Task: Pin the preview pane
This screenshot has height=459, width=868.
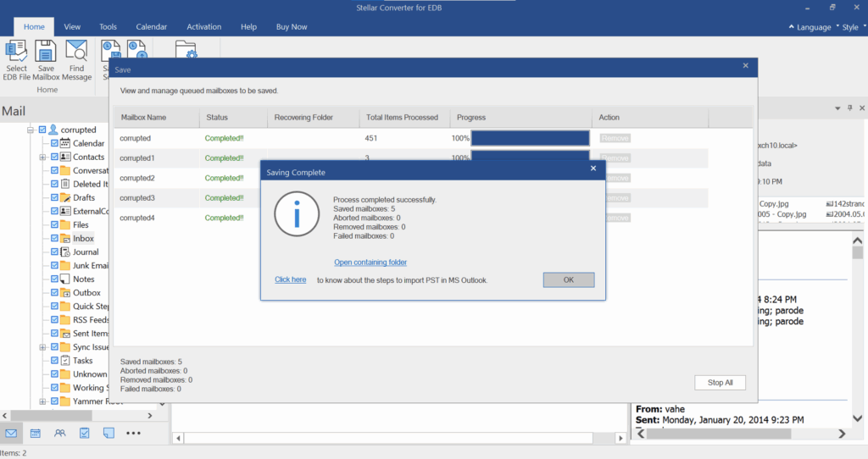Action: [x=849, y=108]
